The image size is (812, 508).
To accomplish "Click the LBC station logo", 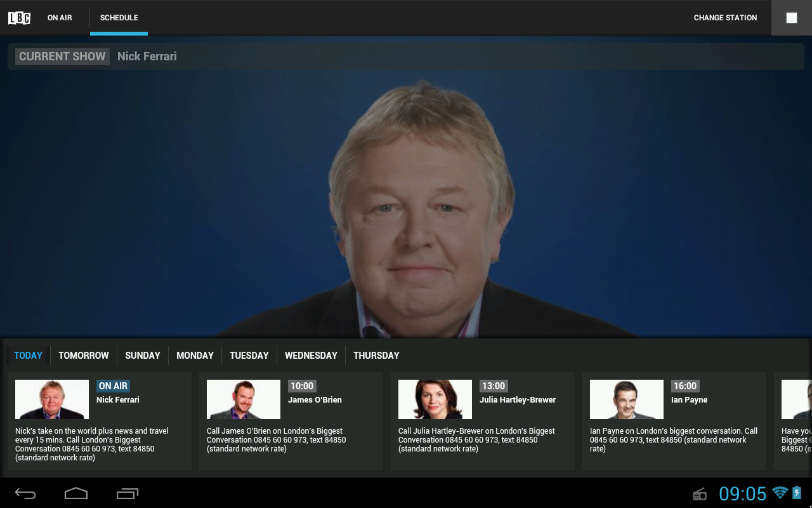I will (x=19, y=18).
